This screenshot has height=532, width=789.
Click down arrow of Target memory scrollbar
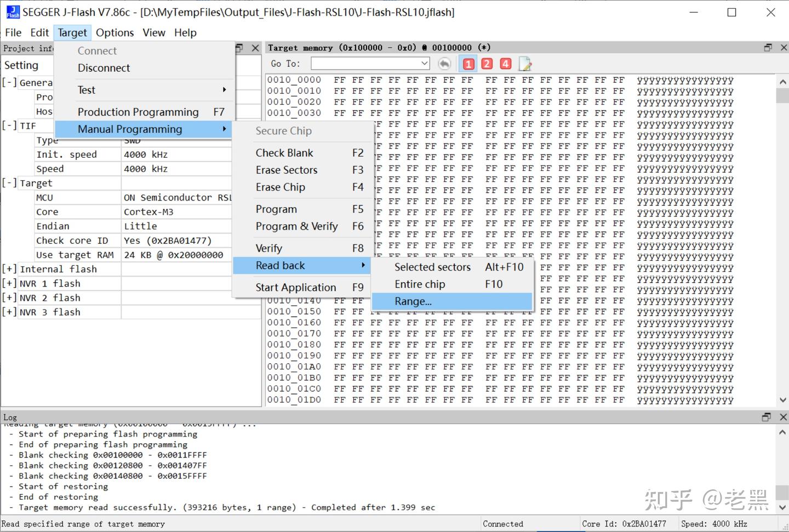point(782,400)
